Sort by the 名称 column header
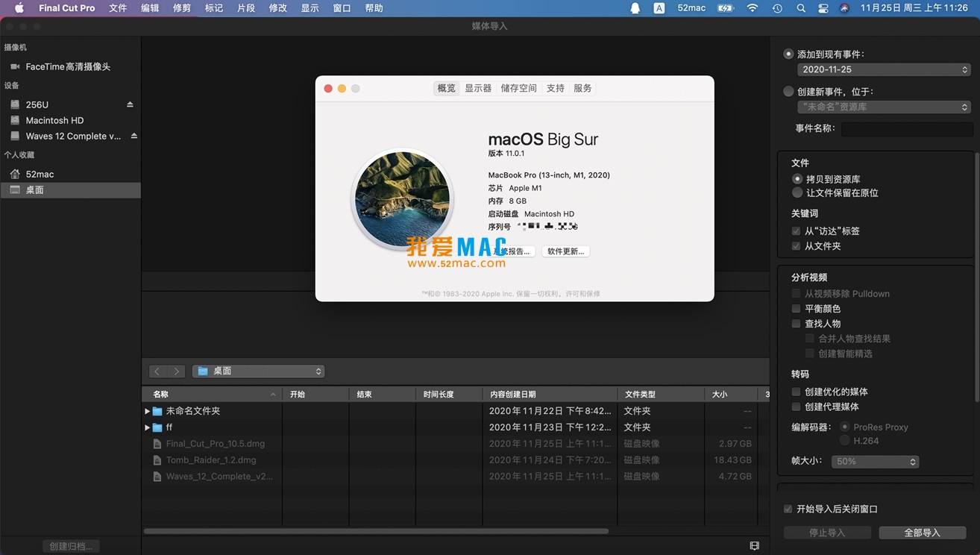The height and width of the screenshot is (555, 980). [212, 394]
